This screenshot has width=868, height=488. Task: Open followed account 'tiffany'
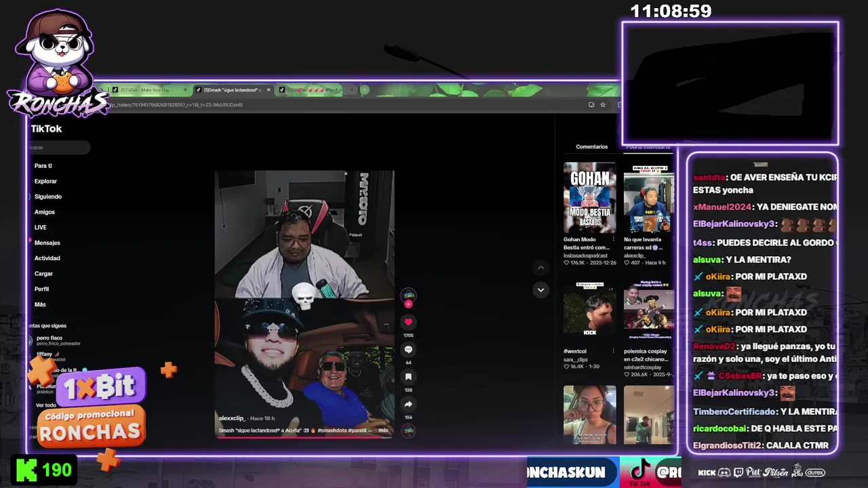tap(47, 354)
